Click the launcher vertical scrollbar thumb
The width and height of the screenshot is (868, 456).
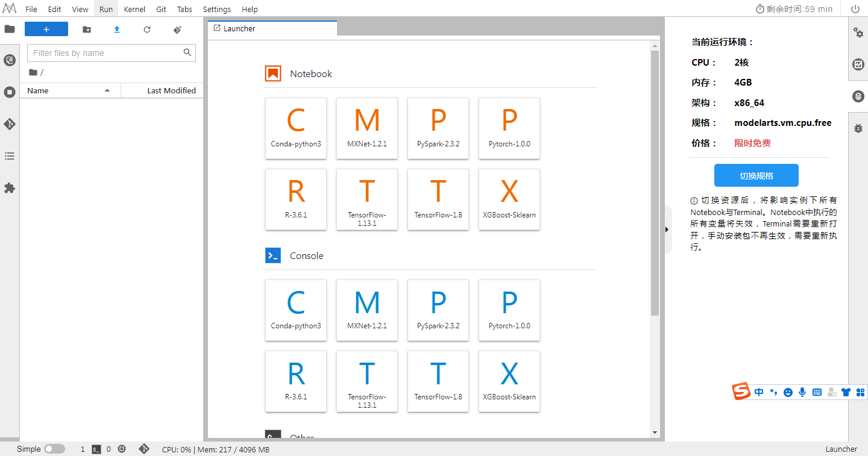(x=655, y=183)
